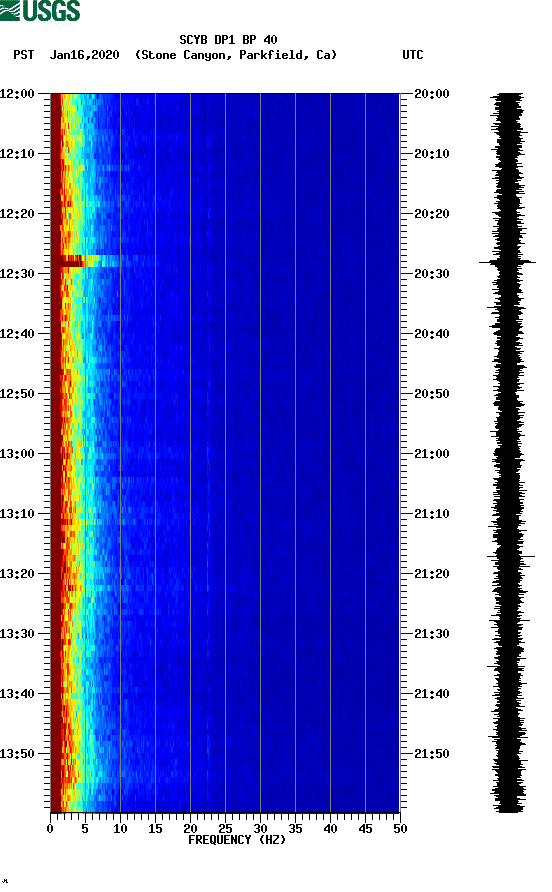
Task: Click the seismogram spike near 20:28 UTC
Action: pos(507,262)
